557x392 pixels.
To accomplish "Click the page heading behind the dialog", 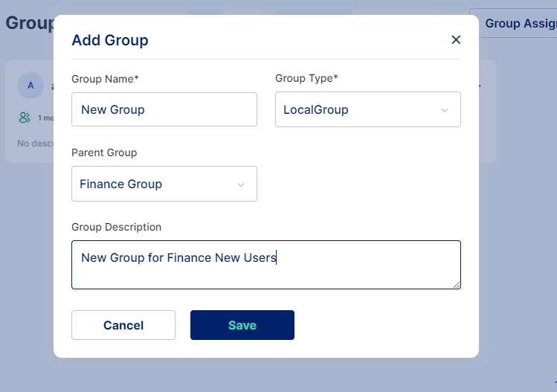I will (30, 23).
